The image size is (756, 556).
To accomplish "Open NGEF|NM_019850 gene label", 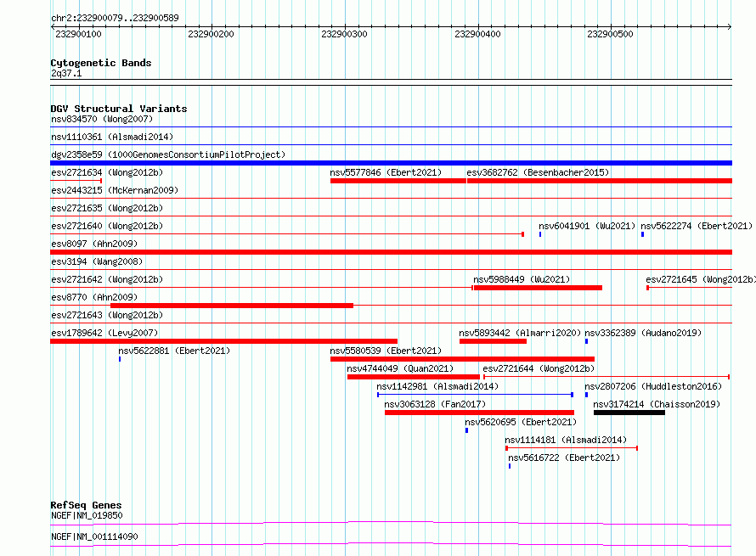I will 87,515.
